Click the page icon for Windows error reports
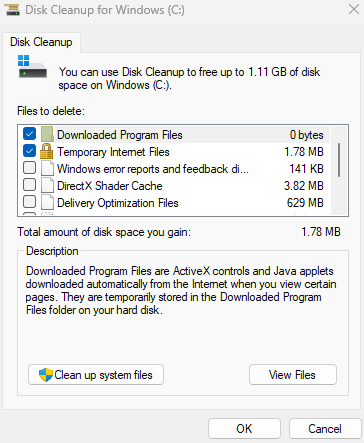The image size is (364, 443). coord(47,169)
